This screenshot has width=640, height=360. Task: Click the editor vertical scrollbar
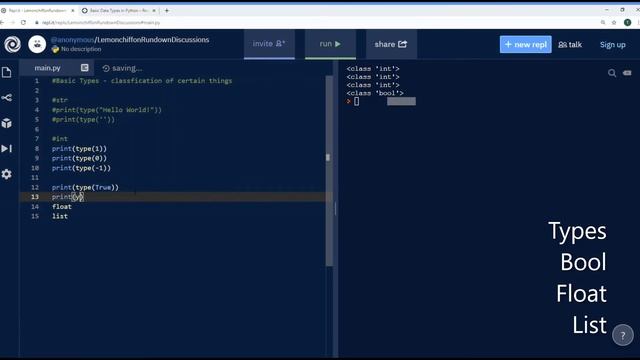coord(329,171)
